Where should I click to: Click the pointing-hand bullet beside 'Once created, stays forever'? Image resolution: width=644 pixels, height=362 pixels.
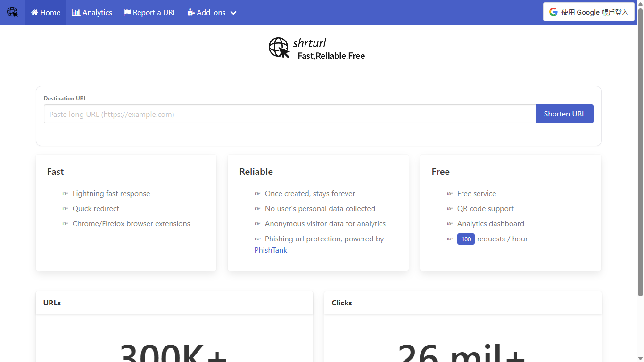(258, 194)
